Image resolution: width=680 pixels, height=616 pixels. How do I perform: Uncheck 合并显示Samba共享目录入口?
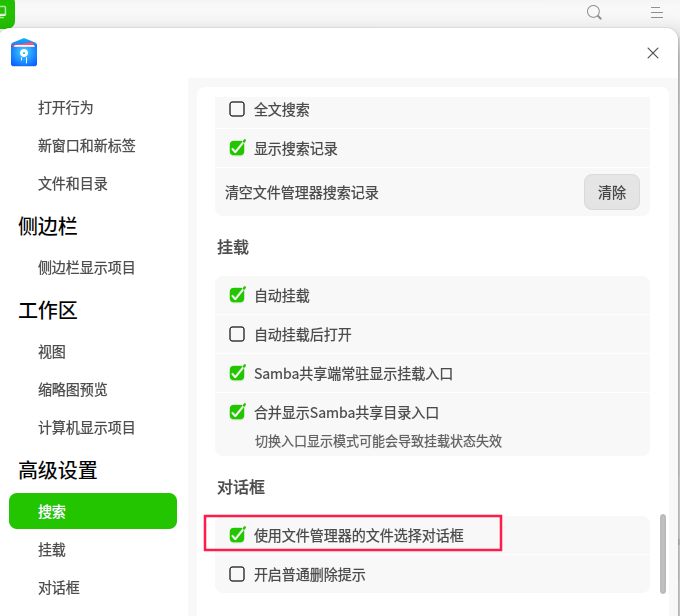tap(237, 412)
